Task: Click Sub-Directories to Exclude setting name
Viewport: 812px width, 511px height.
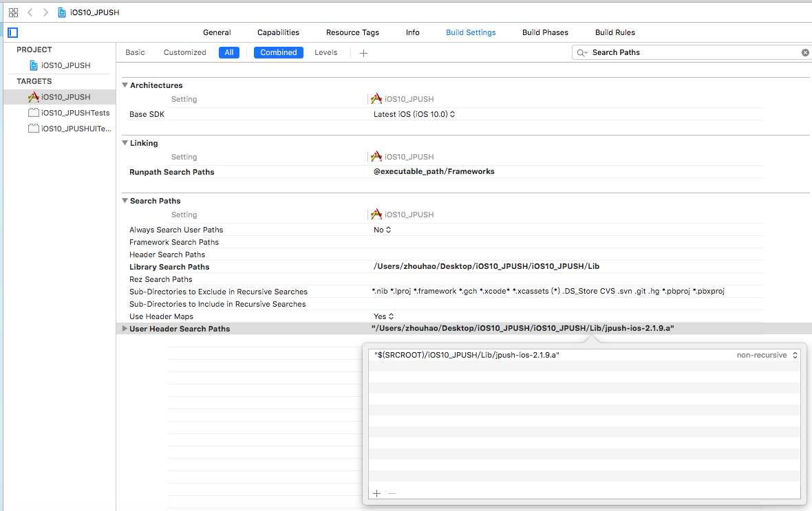Action: [218, 292]
